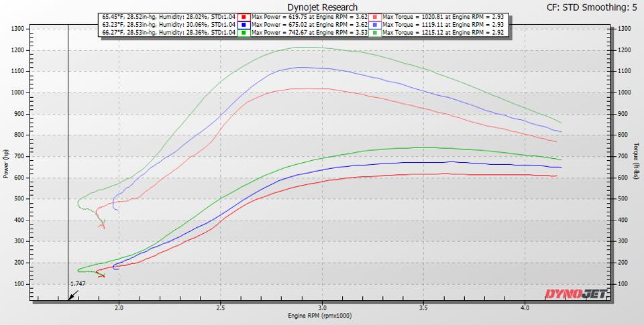Select the 66.27°F run conditions legend row
Screen dimensions: 644x325
[x=168, y=31]
